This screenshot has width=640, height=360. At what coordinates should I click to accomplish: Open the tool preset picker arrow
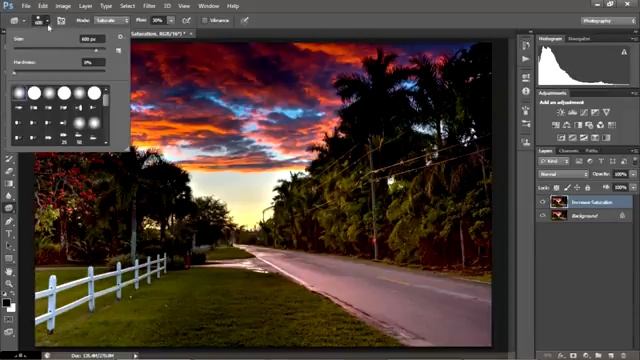24,21
